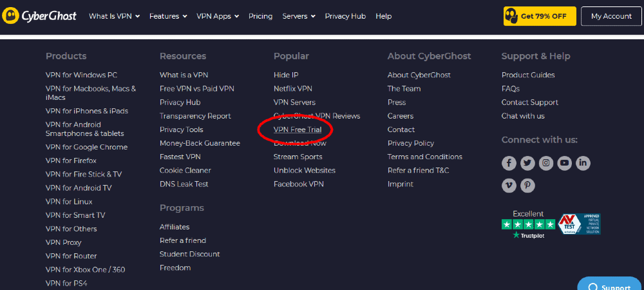Open the Facebook VPN link

click(x=299, y=184)
